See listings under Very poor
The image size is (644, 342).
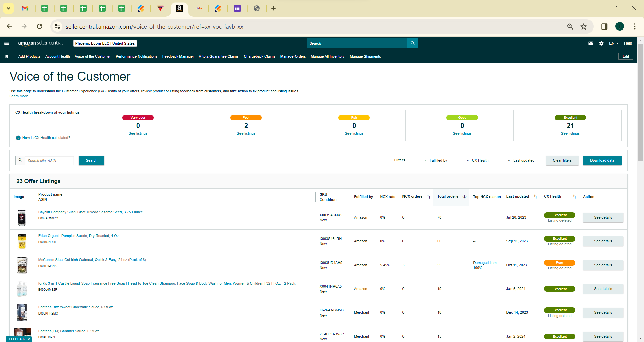pyautogui.click(x=138, y=134)
